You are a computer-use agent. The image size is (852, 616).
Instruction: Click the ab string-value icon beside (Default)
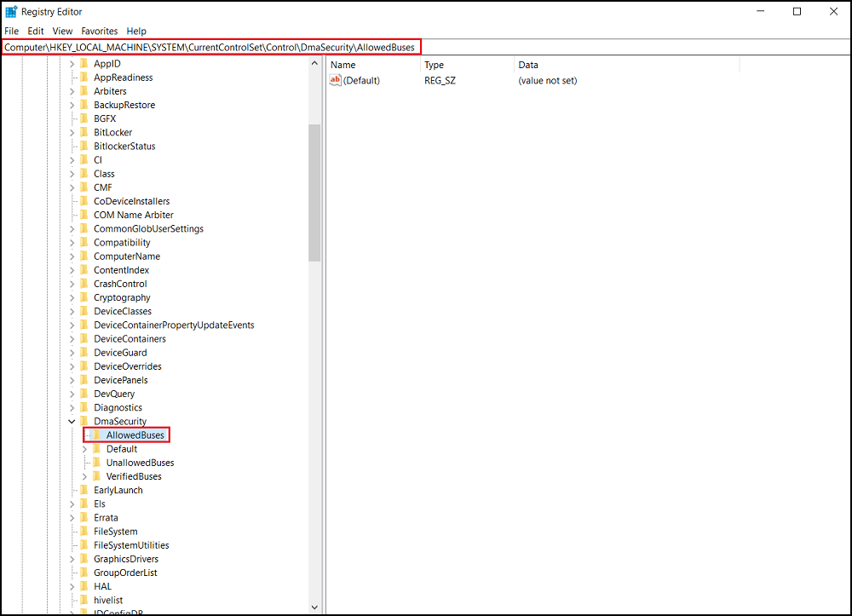[334, 80]
